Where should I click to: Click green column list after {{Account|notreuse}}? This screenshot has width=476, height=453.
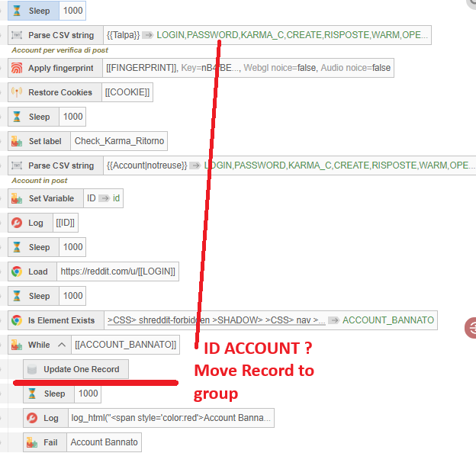[339, 165]
